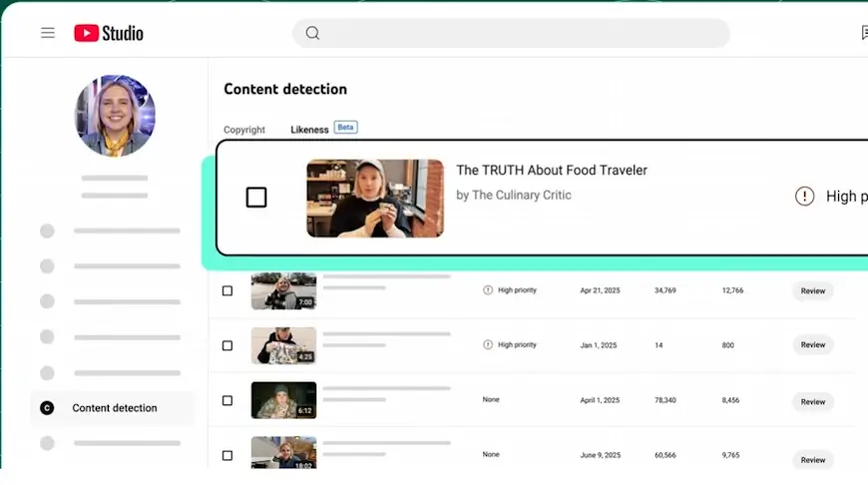Click inside the search input field

(519, 33)
